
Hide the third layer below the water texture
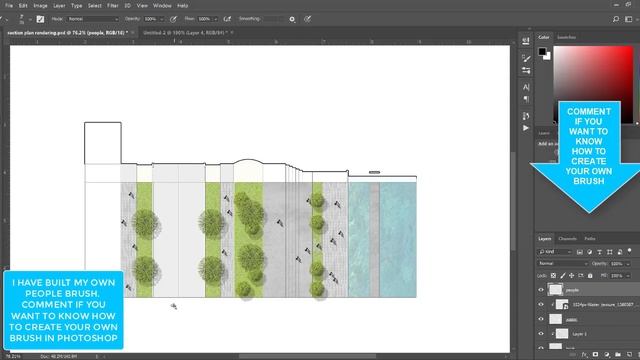coord(541,319)
